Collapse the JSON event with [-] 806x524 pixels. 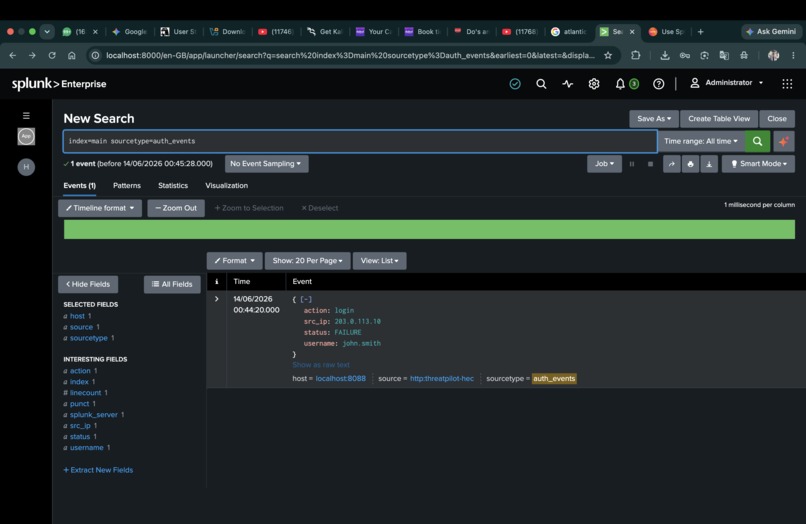tap(306, 299)
